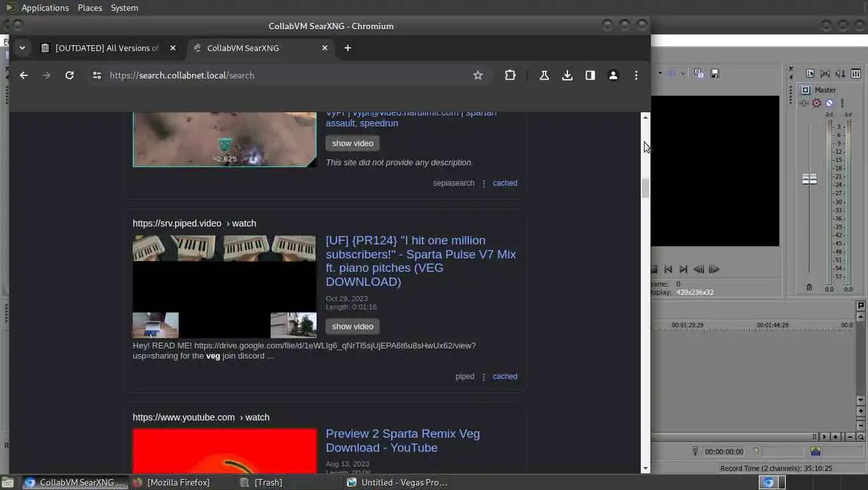868x490 pixels.
Task: Open Vegas preview overlays grid dropdown arrow
Action: (683, 73)
